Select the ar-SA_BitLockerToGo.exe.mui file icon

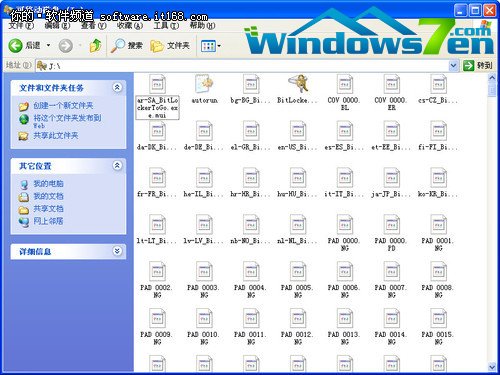pos(157,84)
